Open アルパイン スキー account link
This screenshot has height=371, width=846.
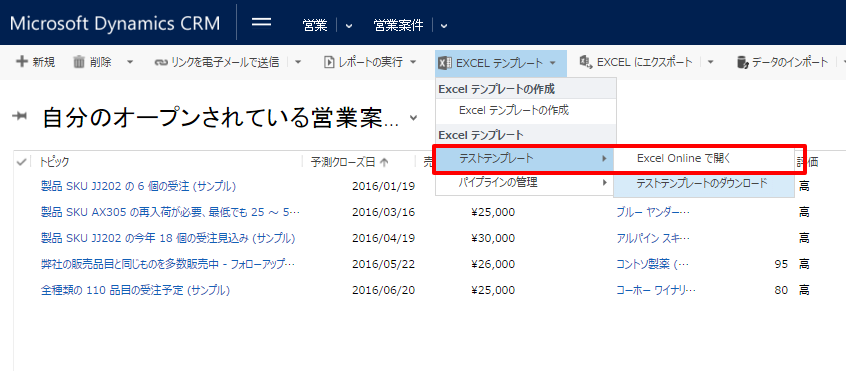653,238
